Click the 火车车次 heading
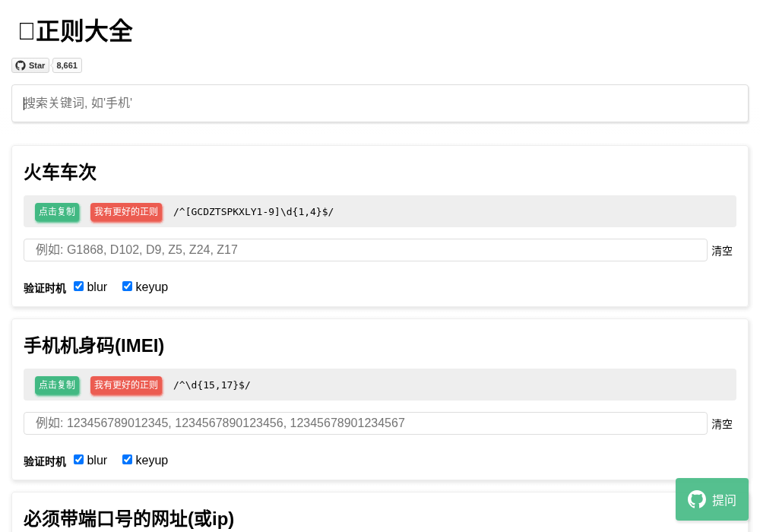 60,173
